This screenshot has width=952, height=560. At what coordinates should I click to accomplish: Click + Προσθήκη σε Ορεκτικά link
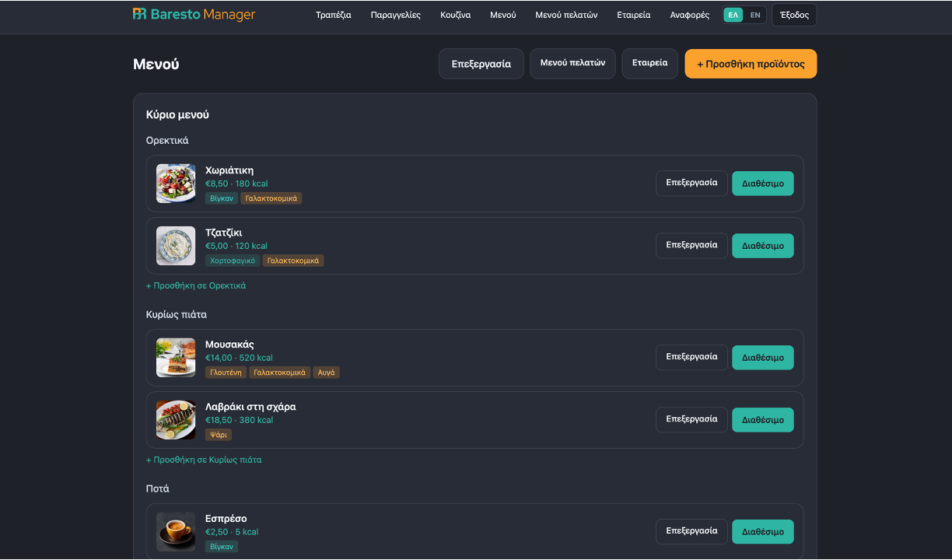point(196,285)
